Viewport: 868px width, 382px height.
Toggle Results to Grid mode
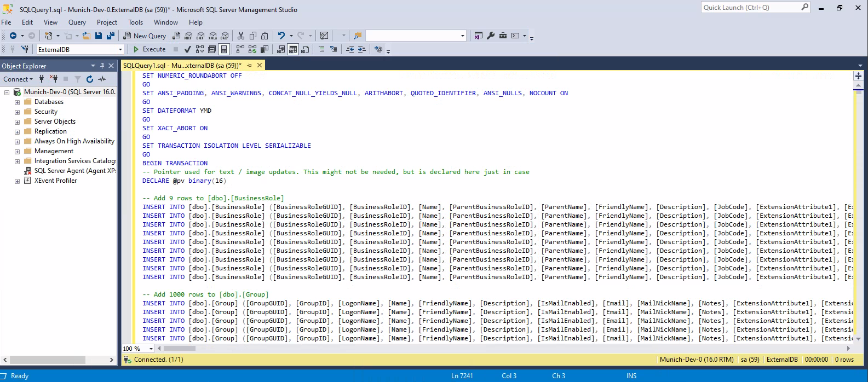[293, 49]
